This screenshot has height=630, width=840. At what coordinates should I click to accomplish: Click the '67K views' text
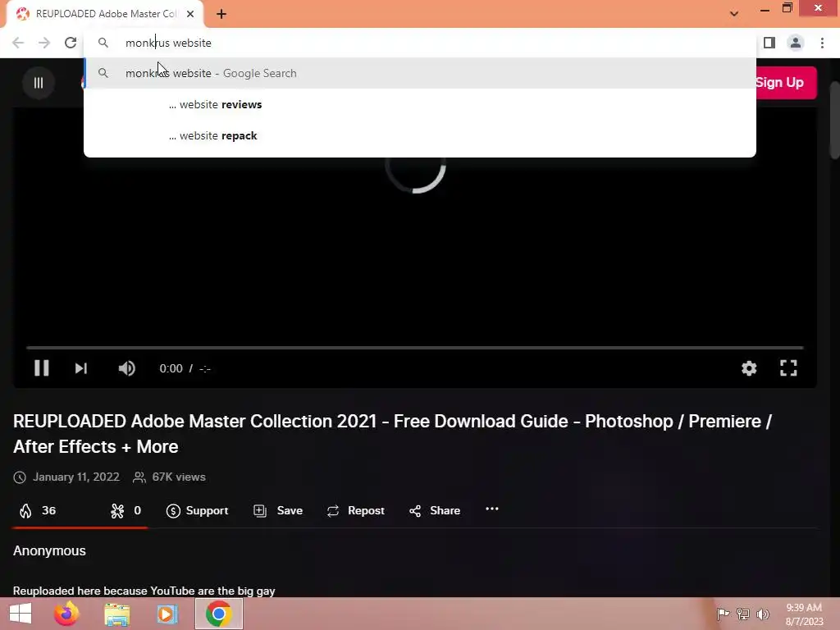pos(179,477)
